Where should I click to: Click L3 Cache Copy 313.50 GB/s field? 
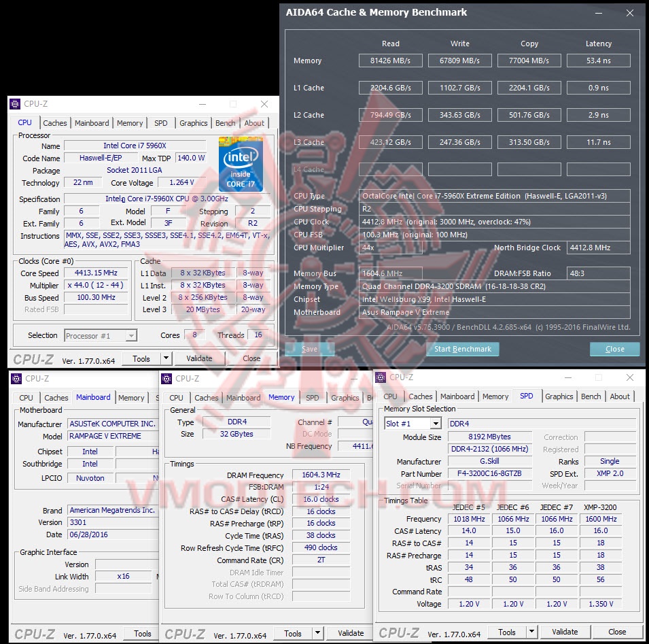[529, 142]
